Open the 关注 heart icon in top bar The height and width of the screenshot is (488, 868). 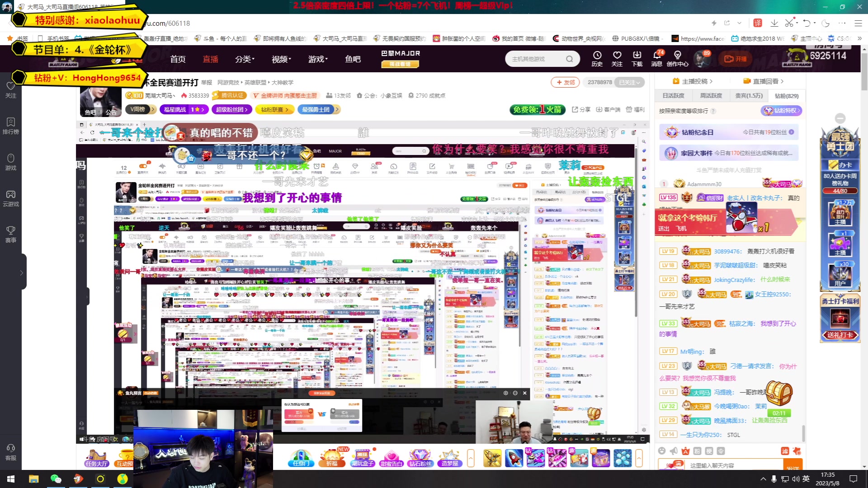617,58
